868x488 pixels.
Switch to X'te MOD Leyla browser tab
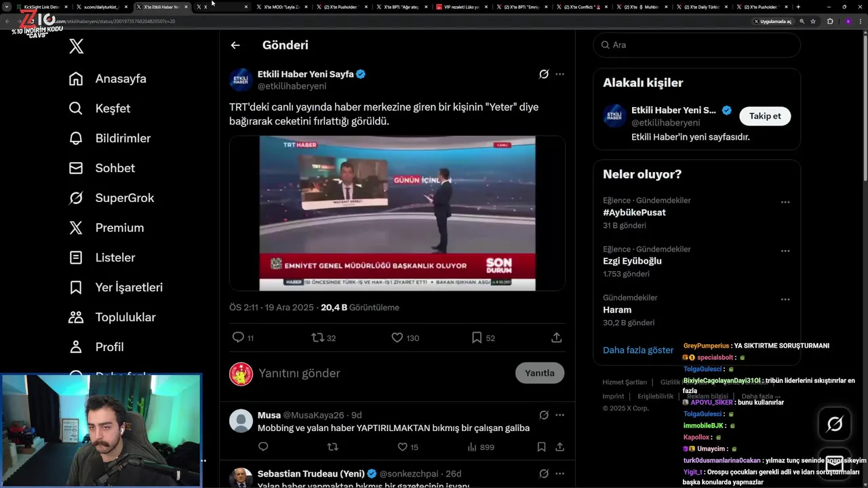pos(281,7)
